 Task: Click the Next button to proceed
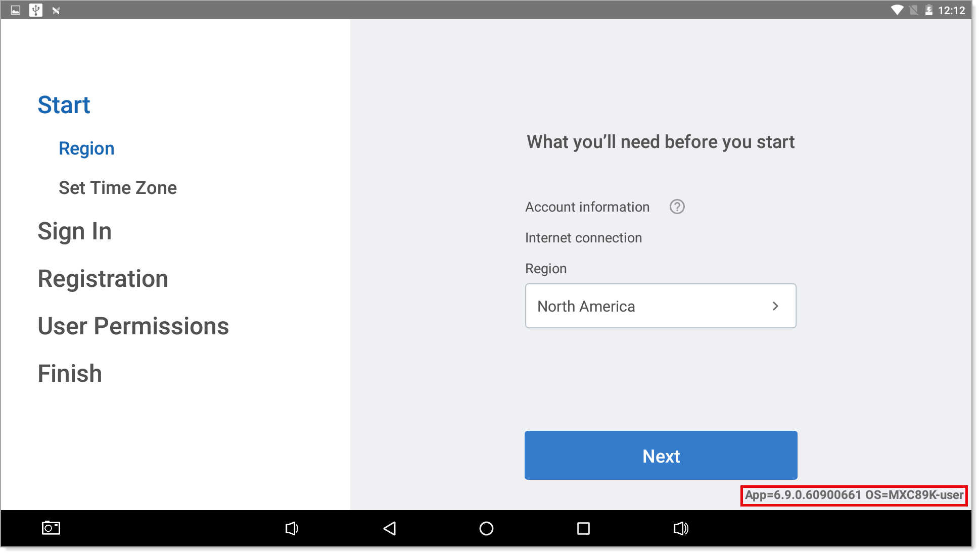661,456
